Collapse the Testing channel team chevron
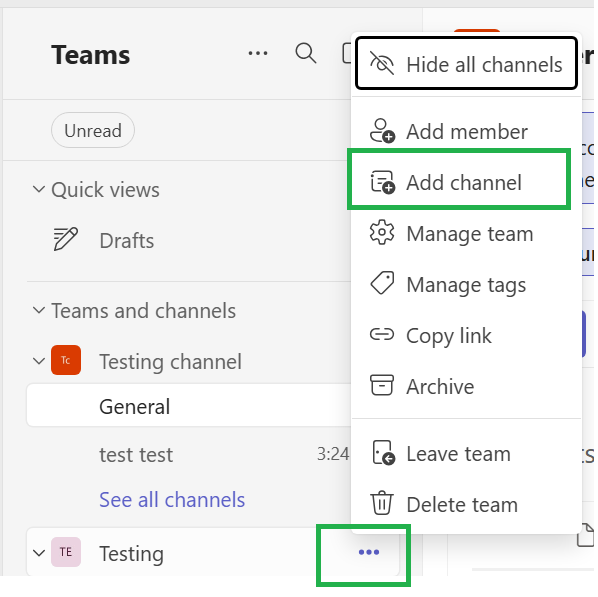The width and height of the screenshot is (598, 597). pyautogui.click(x=39, y=360)
